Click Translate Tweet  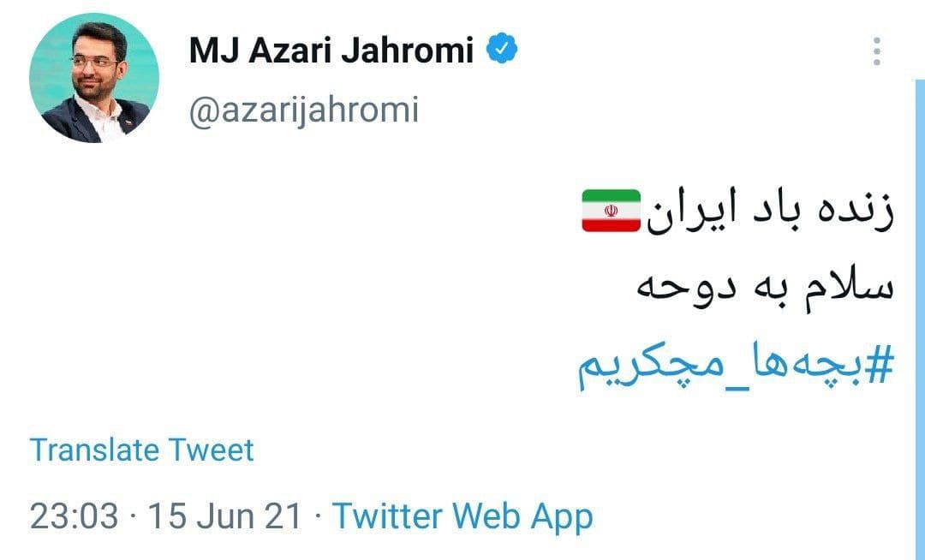pyautogui.click(x=142, y=450)
